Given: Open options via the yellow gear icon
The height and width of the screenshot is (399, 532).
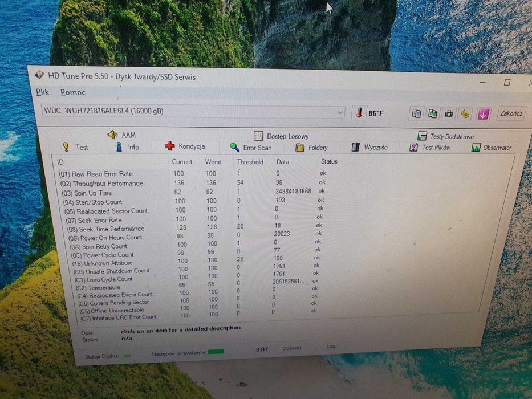Looking at the screenshot, I should click(465, 114).
